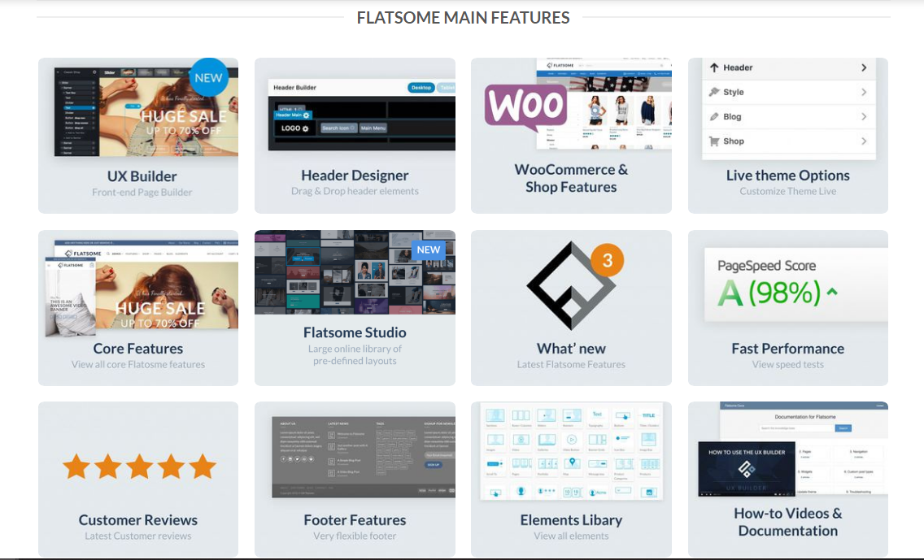Expand the Shop option chevron
924x560 pixels.
864,141
